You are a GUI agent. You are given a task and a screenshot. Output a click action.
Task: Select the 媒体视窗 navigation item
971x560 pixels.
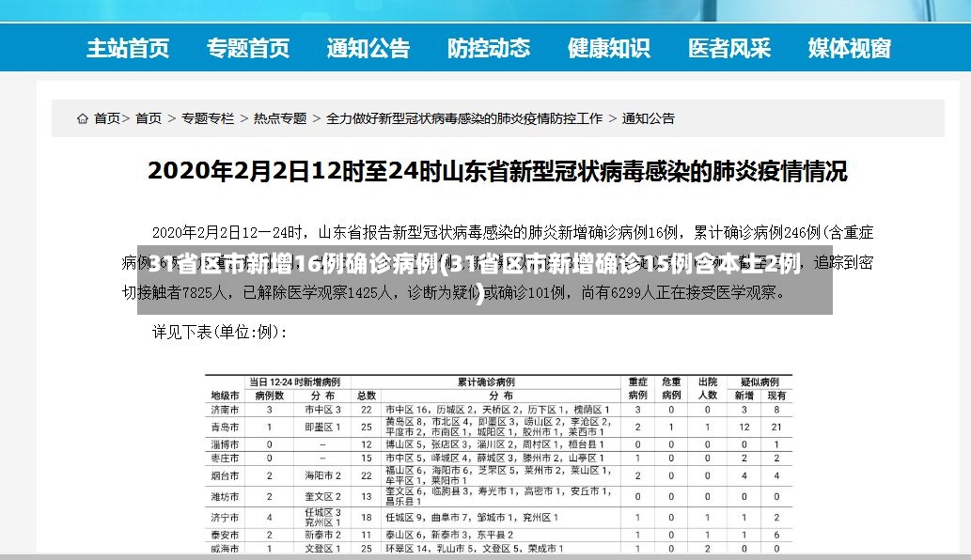click(x=850, y=48)
